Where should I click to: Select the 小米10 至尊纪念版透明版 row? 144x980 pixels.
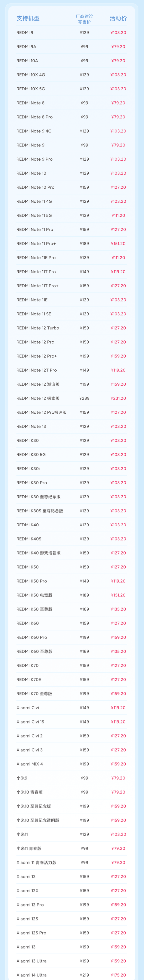pyautogui.click(x=72, y=820)
